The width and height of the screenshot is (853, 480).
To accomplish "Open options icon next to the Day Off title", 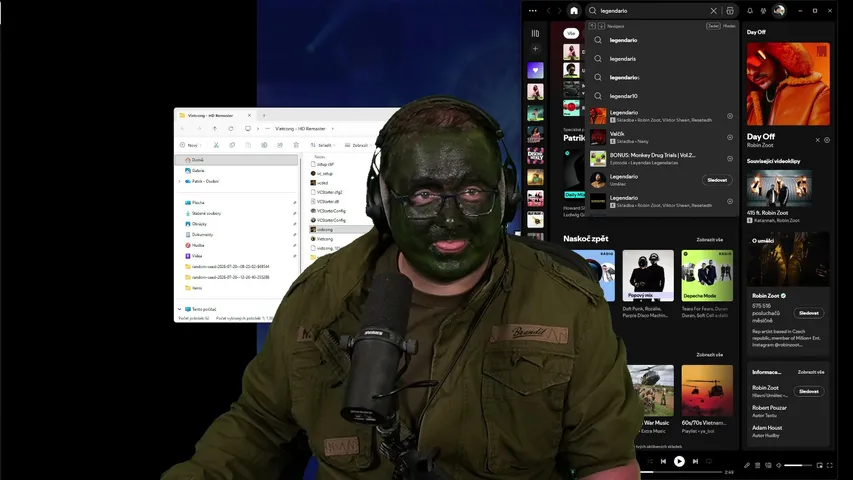I will tap(827, 140).
